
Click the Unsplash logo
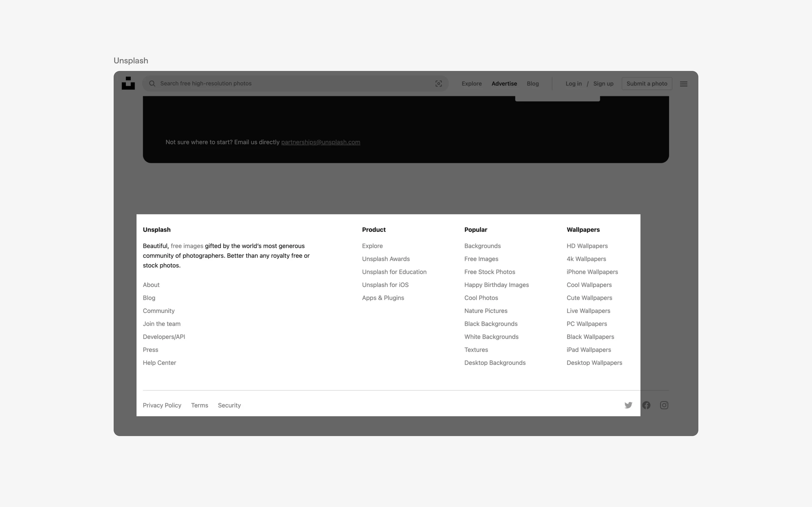tap(128, 83)
